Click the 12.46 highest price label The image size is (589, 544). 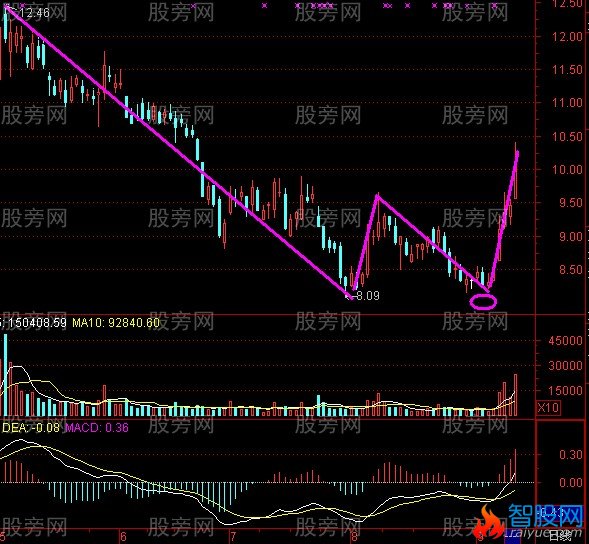tap(34, 13)
